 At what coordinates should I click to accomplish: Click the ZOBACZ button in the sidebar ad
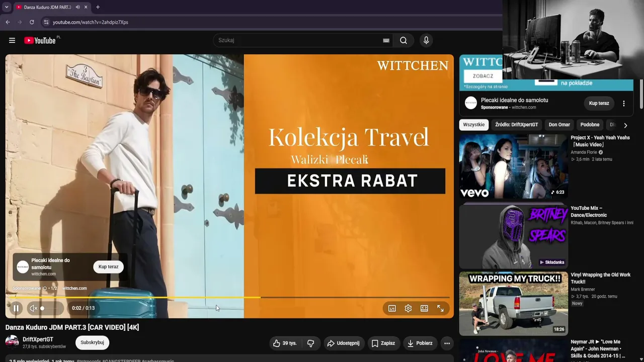click(483, 76)
